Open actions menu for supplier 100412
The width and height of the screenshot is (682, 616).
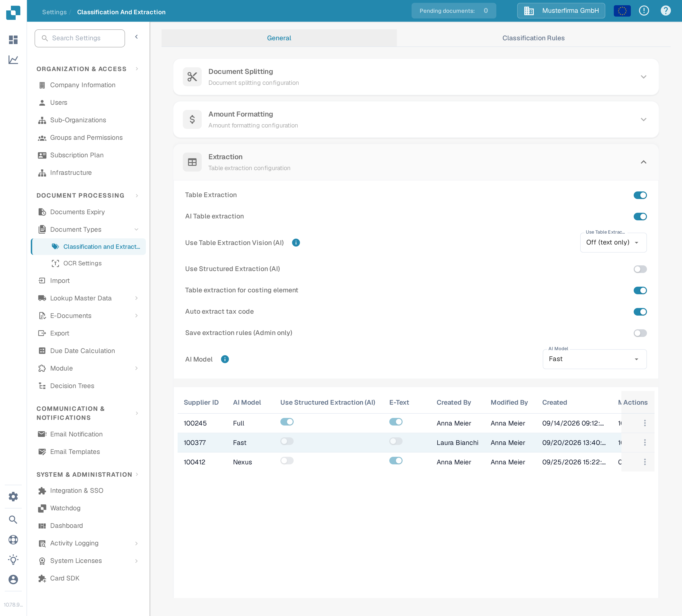point(645,462)
